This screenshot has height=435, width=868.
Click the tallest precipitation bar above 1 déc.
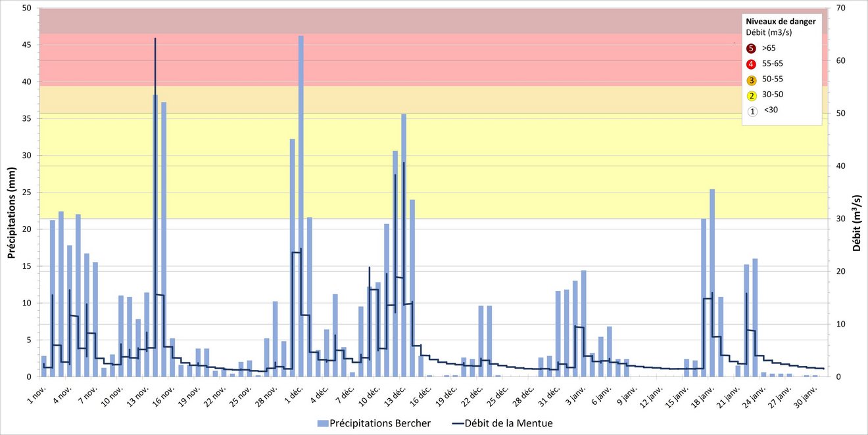point(301,206)
